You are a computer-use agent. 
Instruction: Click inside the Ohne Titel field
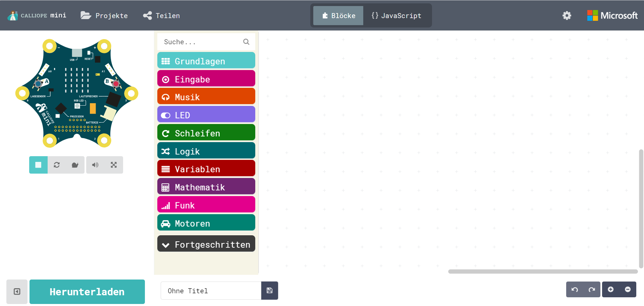(210, 291)
